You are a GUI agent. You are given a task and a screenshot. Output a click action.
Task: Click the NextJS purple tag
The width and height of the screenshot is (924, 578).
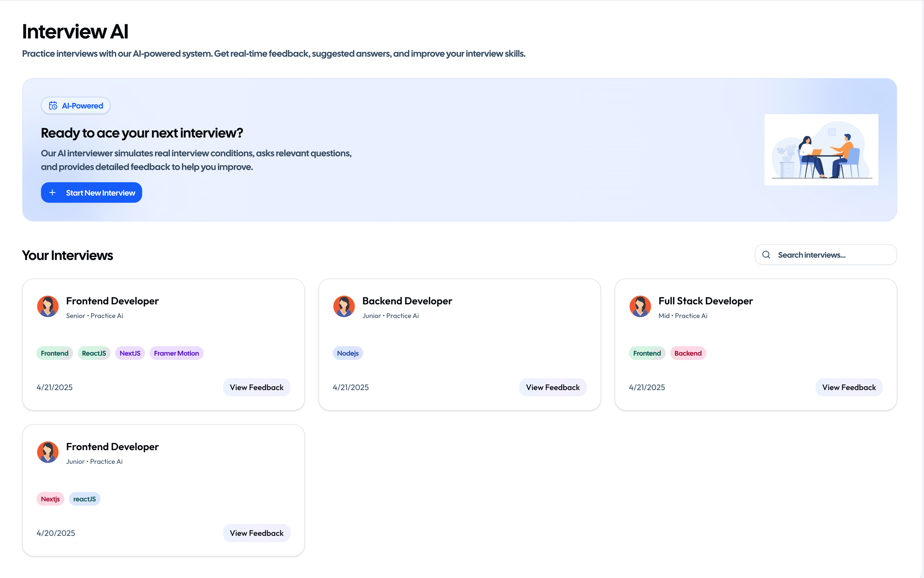[130, 353]
